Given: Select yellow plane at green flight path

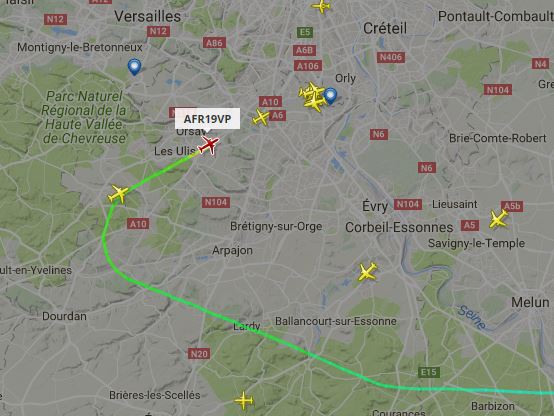Looking at the screenshot, I should click(118, 194).
